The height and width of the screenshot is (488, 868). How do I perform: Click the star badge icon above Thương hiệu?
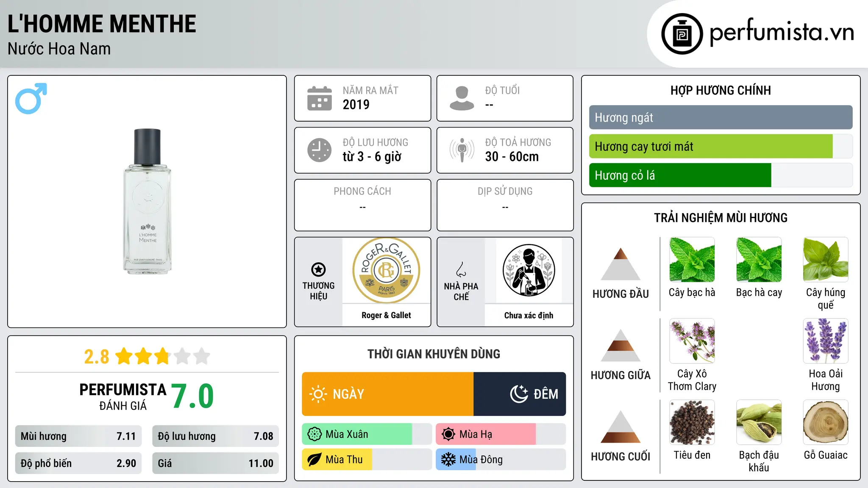pyautogui.click(x=319, y=269)
